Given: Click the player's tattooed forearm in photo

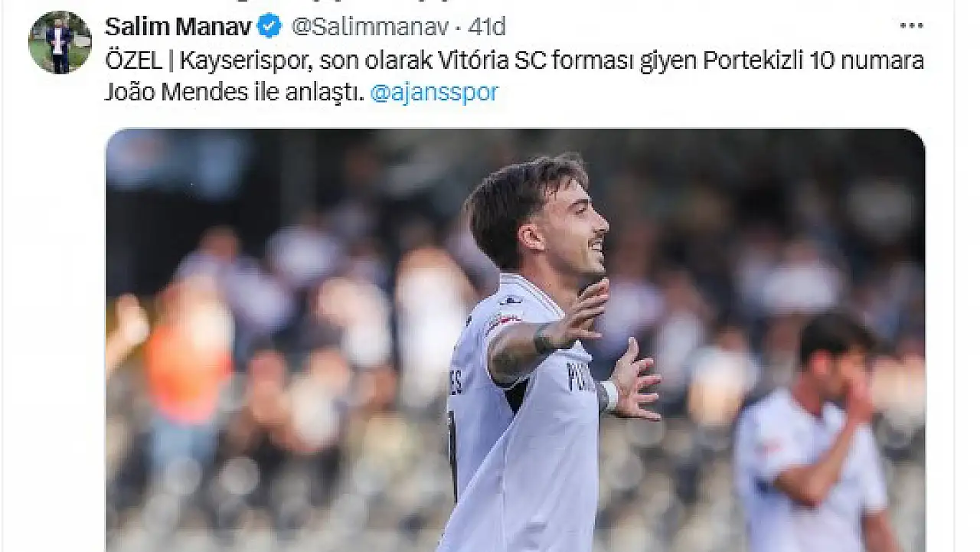Looking at the screenshot, I should point(527,345).
